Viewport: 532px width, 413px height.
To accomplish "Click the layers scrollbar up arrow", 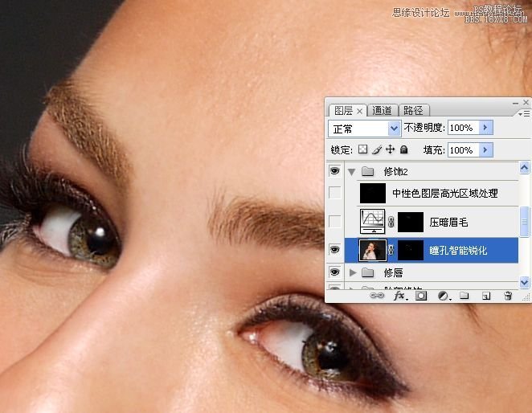I will 524,167.
